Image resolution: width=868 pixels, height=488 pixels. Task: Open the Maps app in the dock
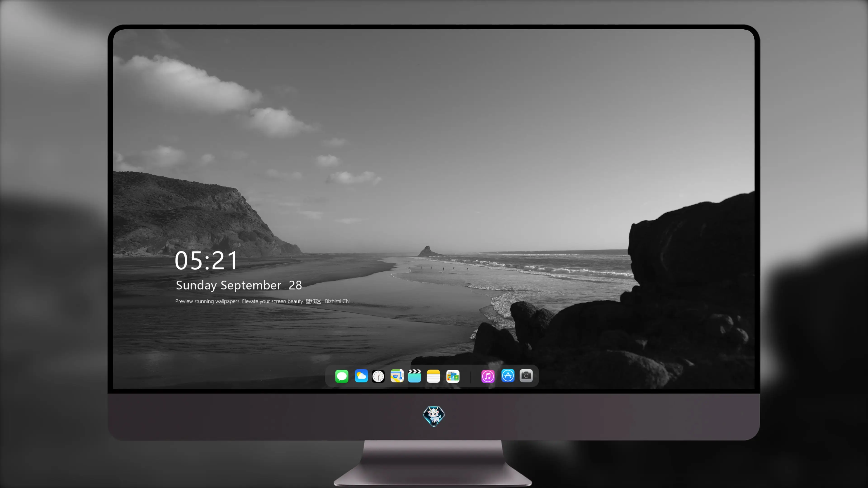coord(397,376)
